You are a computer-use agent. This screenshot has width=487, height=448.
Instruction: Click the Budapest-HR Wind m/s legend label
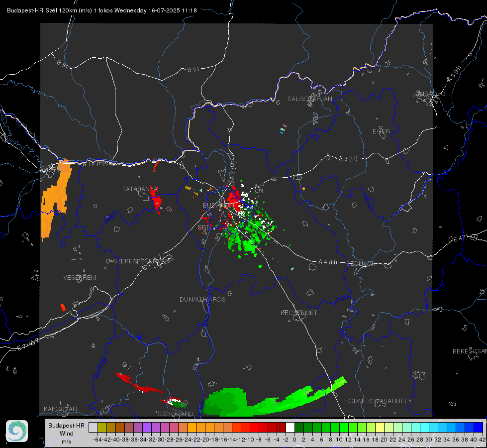pos(67,434)
